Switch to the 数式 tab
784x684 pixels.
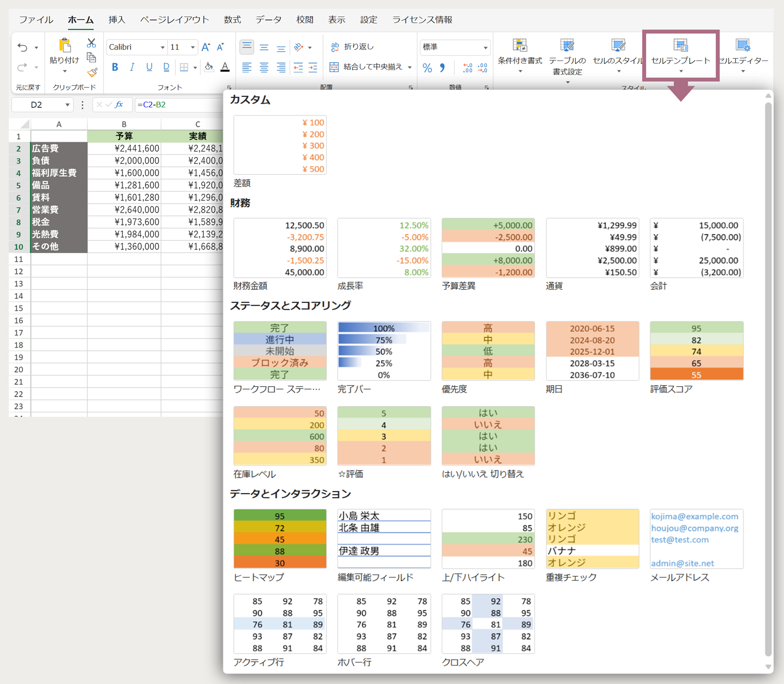(232, 20)
